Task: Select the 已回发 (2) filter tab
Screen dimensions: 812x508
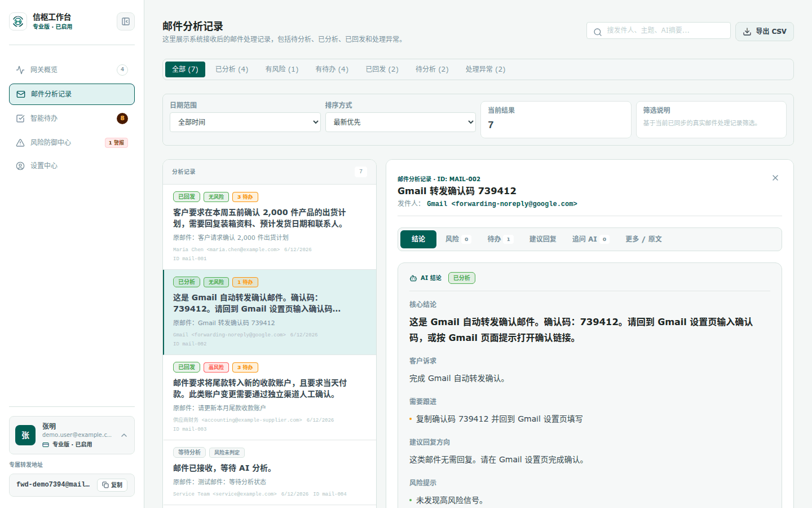Action: coord(382,69)
